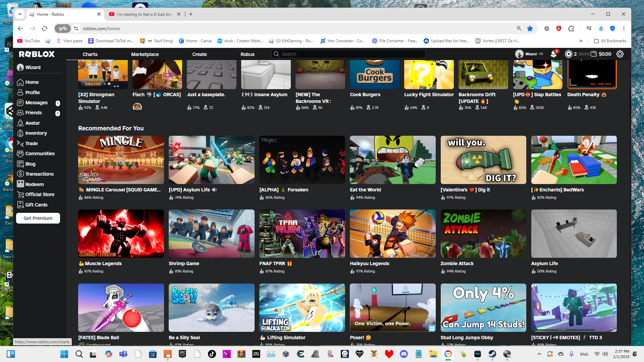Screen dimensions: 644x362
Task: Switch to the YouTube browser tab
Action: 144,14
